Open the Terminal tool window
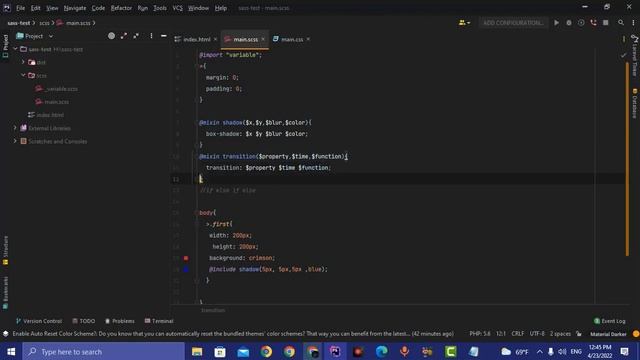Viewport: 640px width, 360px height. [159, 321]
